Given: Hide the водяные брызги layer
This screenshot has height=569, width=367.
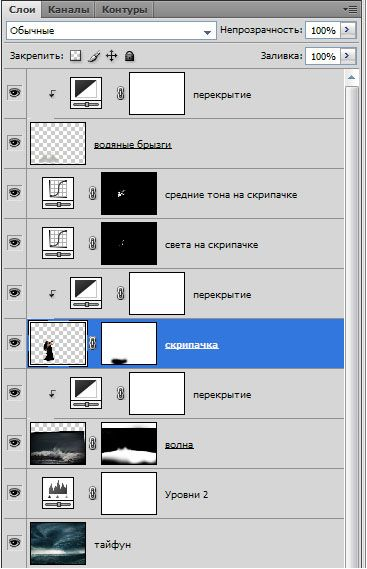Looking at the screenshot, I should point(15,142).
